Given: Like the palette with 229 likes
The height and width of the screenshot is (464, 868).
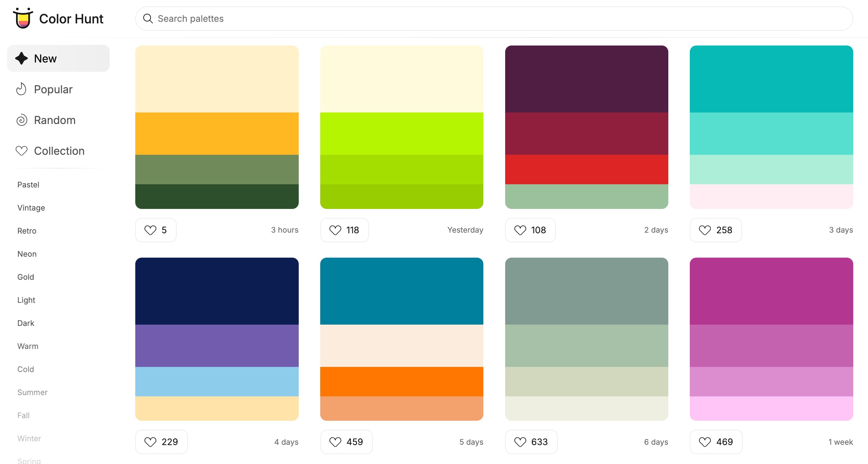Looking at the screenshot, I should tap(162, 442).
